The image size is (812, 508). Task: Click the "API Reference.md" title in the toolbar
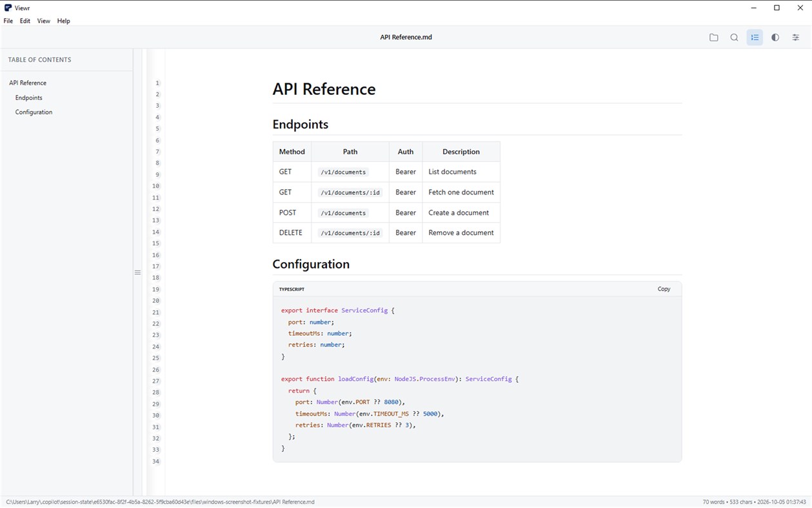click(406, 37)
